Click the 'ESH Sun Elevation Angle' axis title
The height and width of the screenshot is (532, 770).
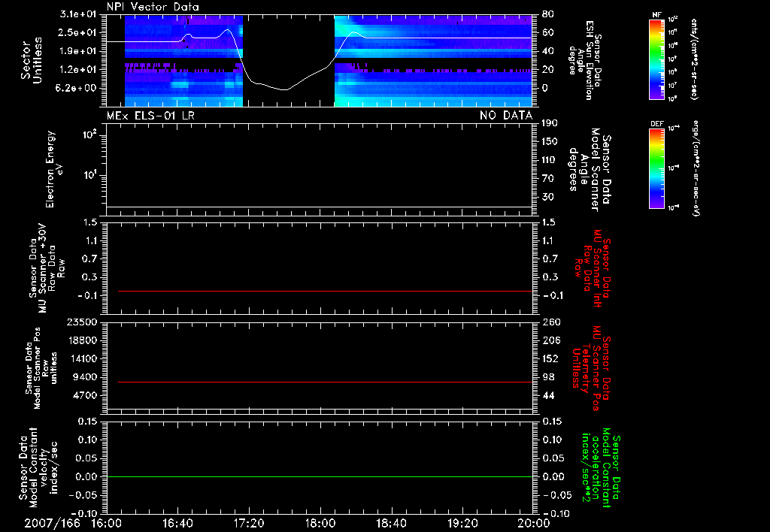tap(585, 60)
